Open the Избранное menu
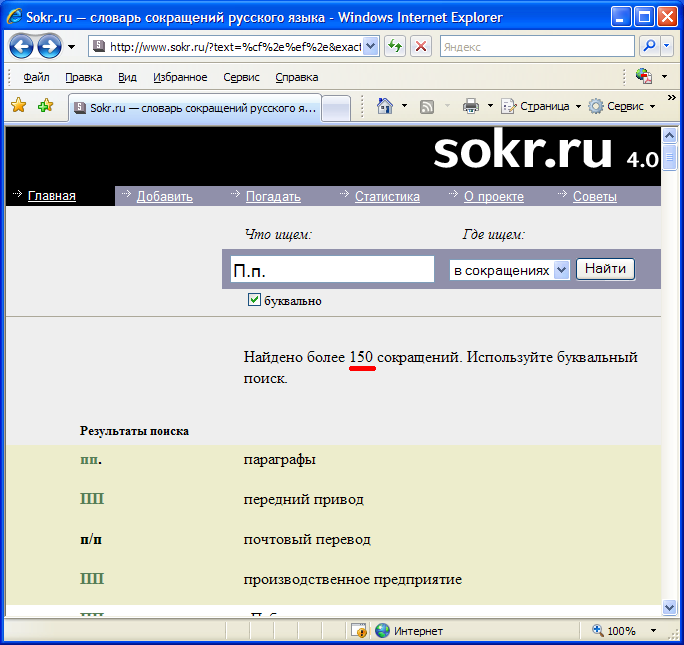The image size is (684, 645). tap(180, 77)
